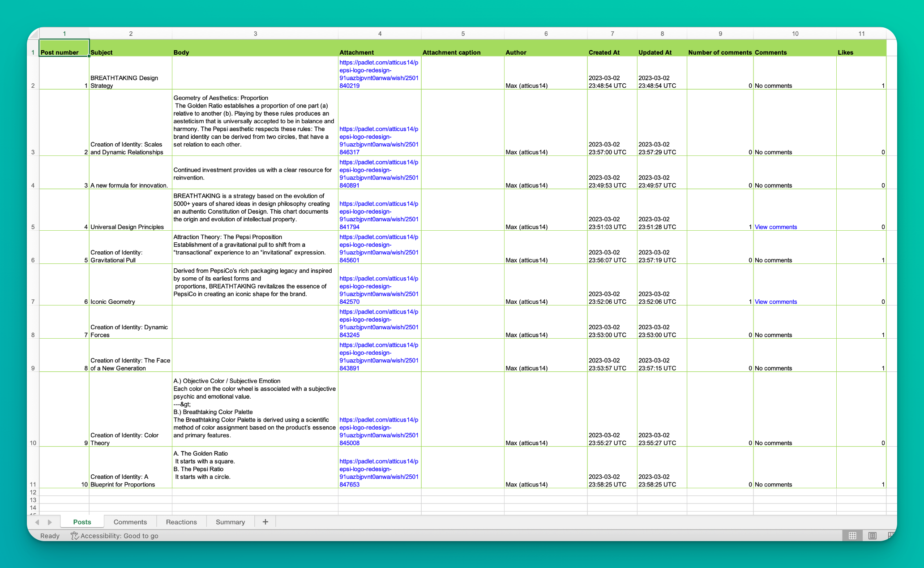924x568 pixels.
Task: Click the Accessibility checker icon
Action: (x=75, y=535)
